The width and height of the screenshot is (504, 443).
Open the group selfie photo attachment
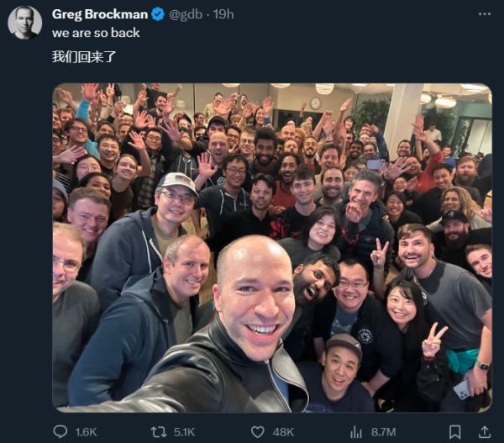coord(272,248)
